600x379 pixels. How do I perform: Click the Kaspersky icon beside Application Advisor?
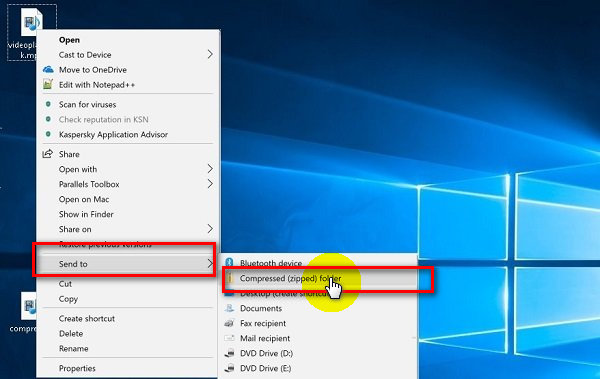(48, 134)
